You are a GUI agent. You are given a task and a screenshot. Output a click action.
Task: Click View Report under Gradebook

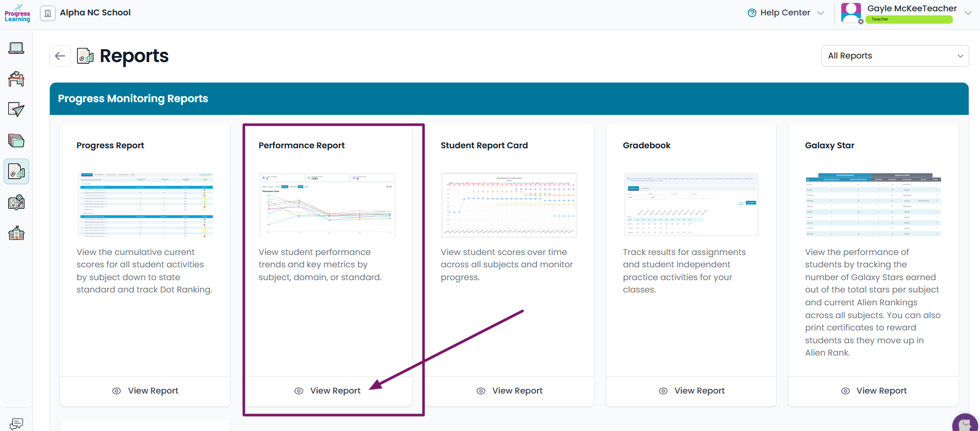(692, 391)
